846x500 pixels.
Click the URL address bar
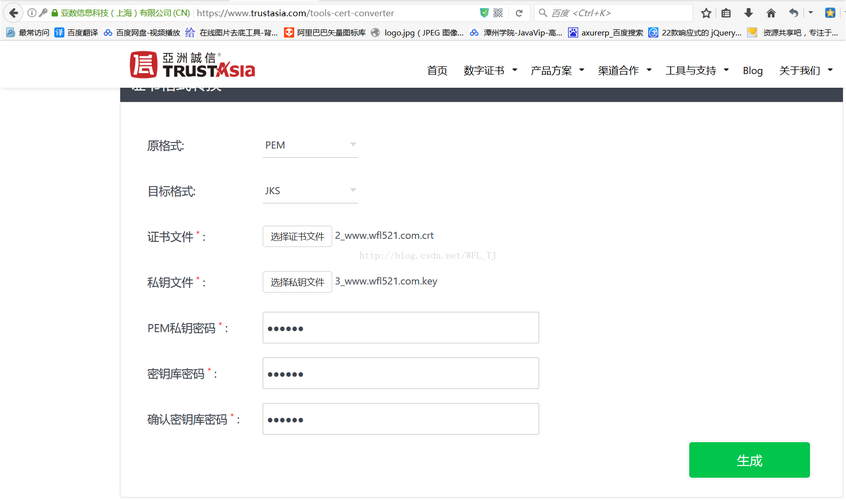pos(335,13)
